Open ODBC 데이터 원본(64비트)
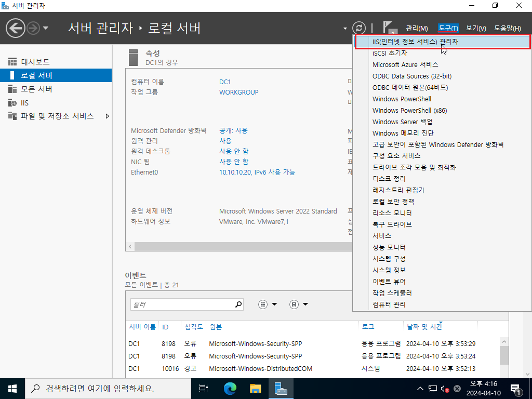This screenshot has height=399, width=532. (443, 87)
